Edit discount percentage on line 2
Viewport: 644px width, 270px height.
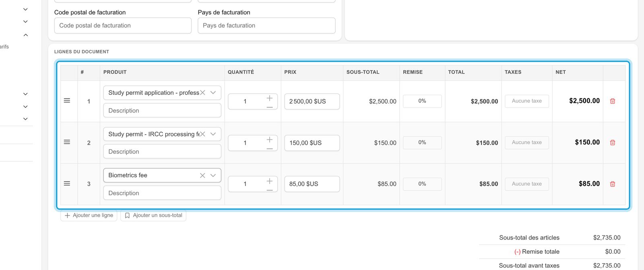pos(422,142)
